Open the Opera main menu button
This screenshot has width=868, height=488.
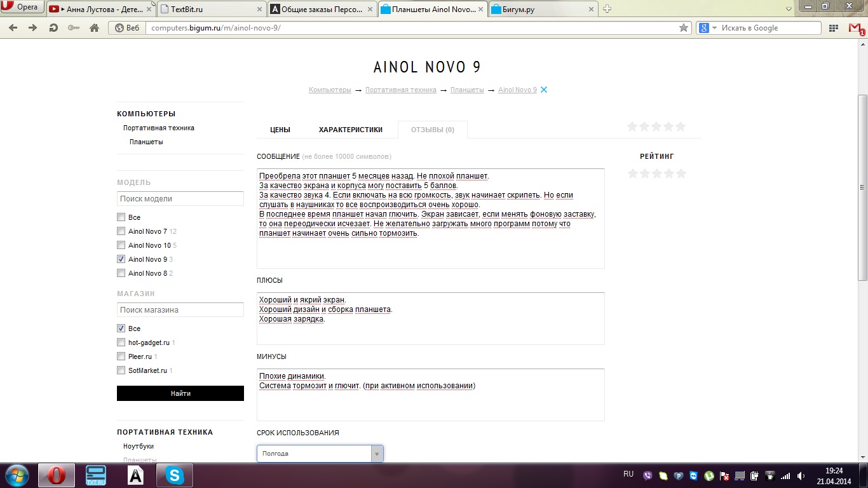point(22,8)
